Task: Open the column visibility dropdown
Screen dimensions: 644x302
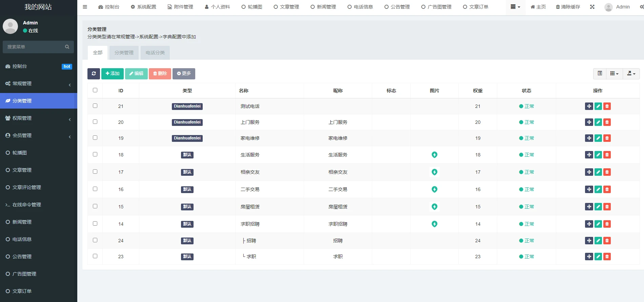Action: point(614,74)
